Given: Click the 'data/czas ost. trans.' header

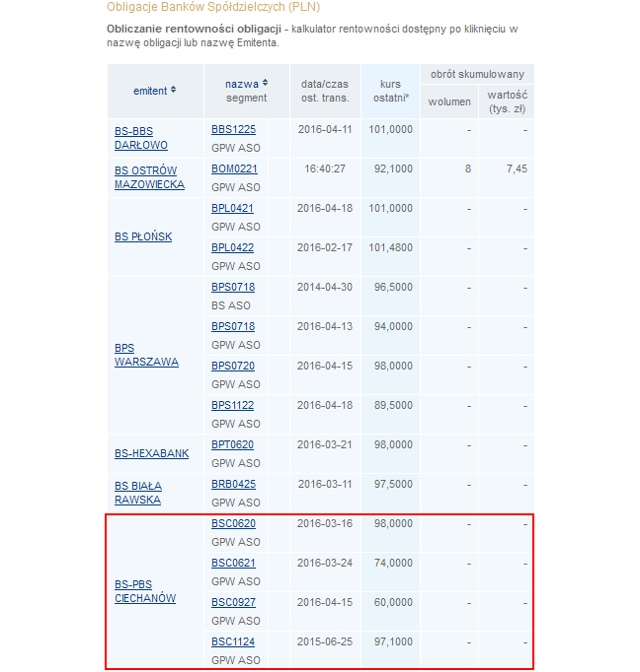Looking at the screenshot, I should tap(325, 91).
